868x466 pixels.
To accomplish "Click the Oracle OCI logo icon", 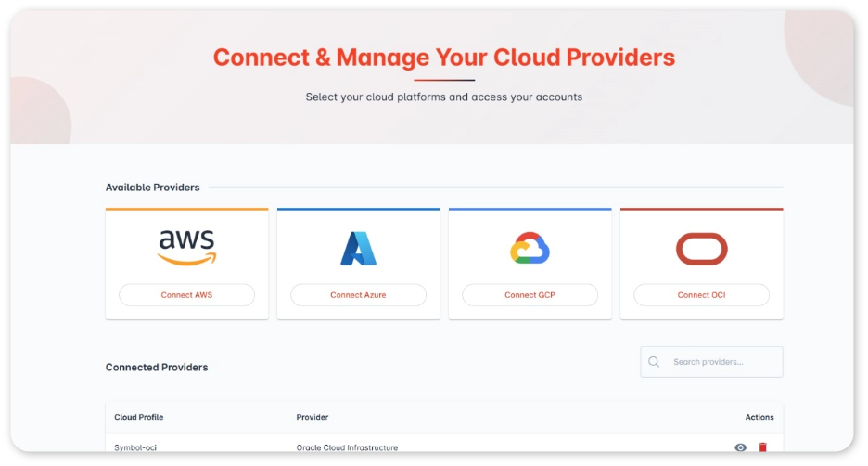I will tap(701, 249).
